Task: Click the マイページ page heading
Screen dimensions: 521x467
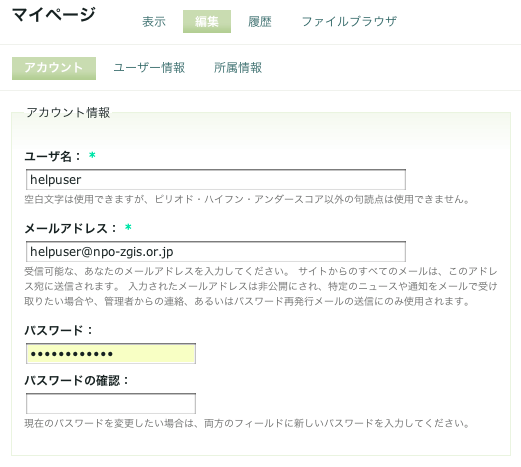Action: click(x=54, y=15)
